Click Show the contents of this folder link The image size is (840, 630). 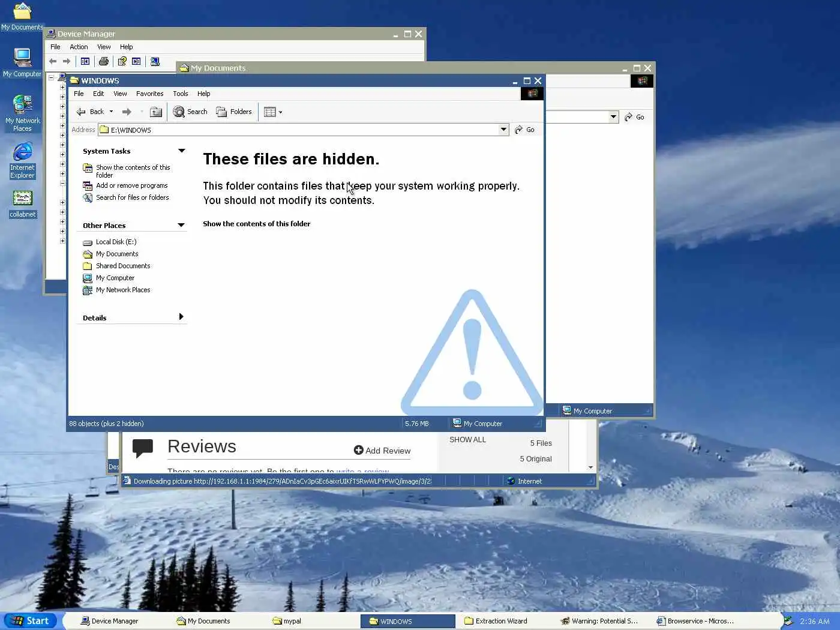tap(256, 224)
